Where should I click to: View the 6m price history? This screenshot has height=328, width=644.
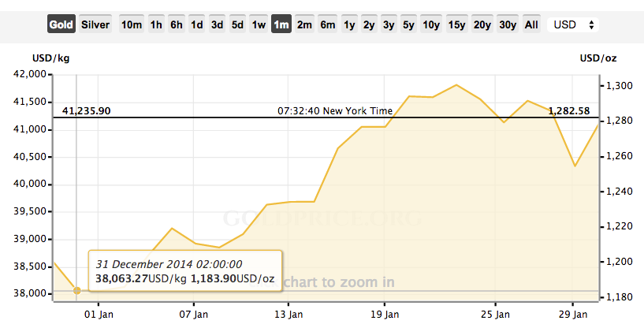pyautogui.click(x=328, y=24)
